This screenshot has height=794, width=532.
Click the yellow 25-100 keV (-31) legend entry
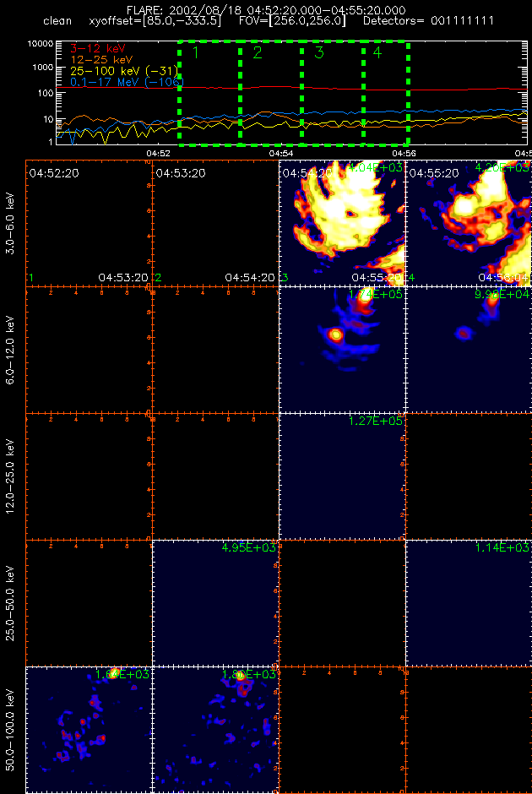click(x=123, y=72)
